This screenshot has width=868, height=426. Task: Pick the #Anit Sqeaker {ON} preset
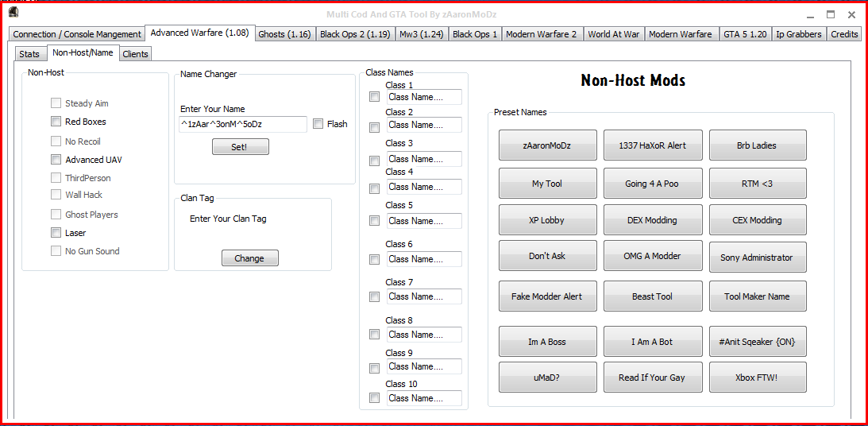758,342
